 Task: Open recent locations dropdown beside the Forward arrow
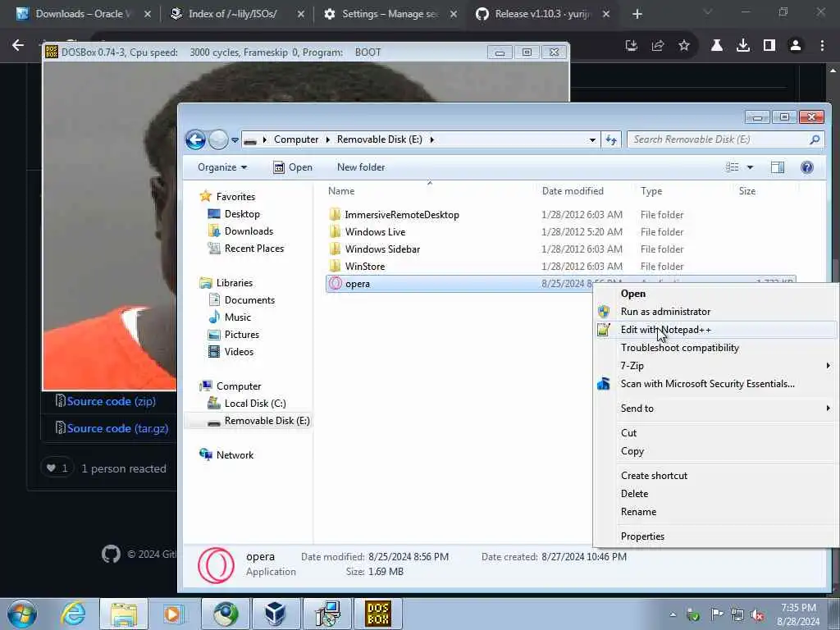point(235,140)
